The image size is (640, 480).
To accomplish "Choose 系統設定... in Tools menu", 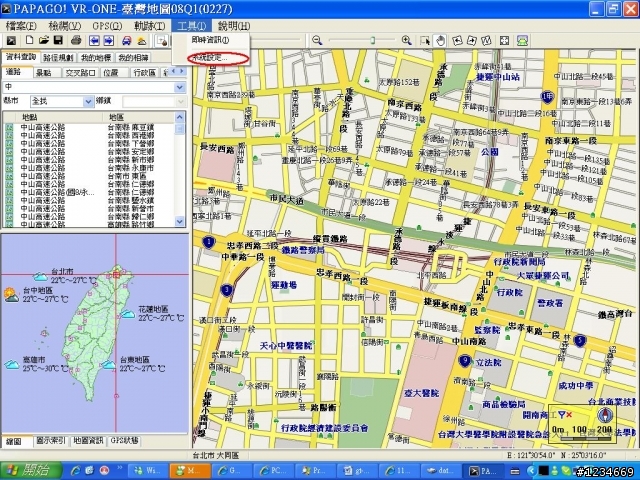I will pyautogui.click(x=210, y=58).
